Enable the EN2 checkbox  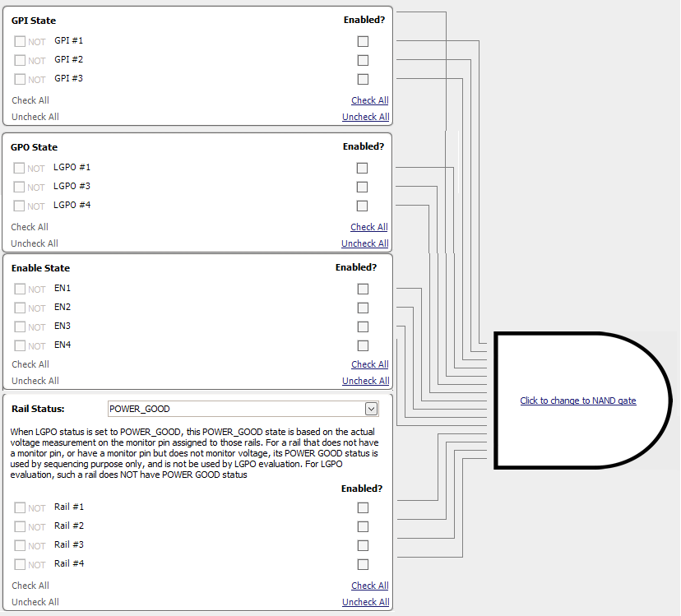363,308
